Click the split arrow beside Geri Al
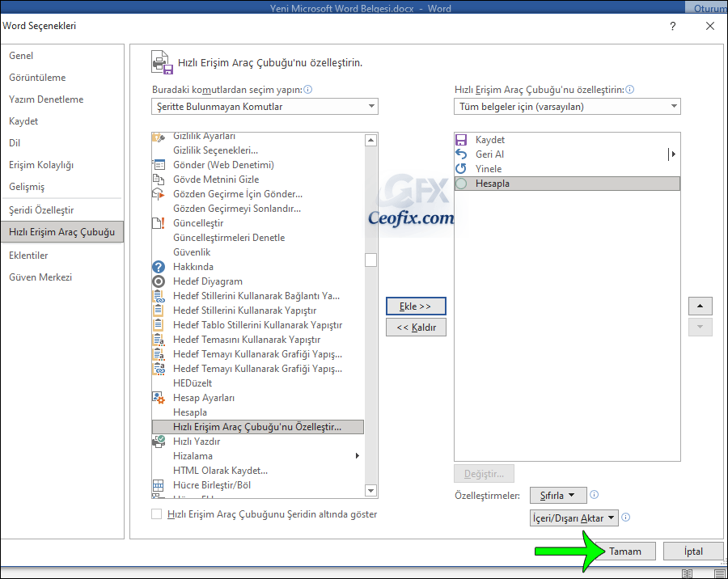The height and width of the screenshot is (579, 728). click(672, 154)
